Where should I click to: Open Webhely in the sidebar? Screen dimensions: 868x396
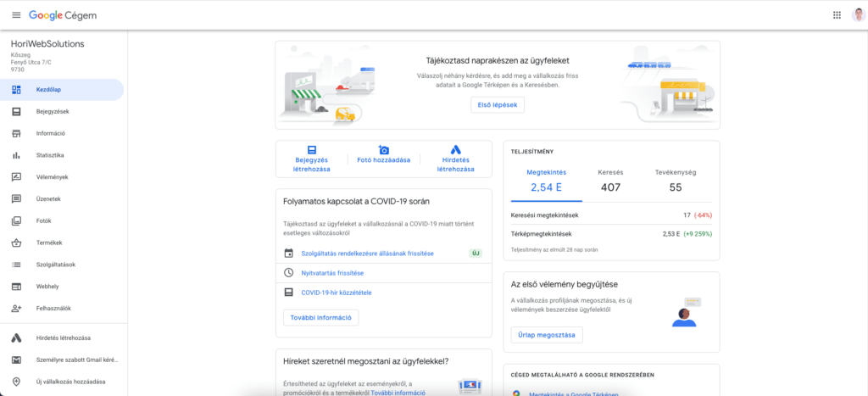point(62,287)
